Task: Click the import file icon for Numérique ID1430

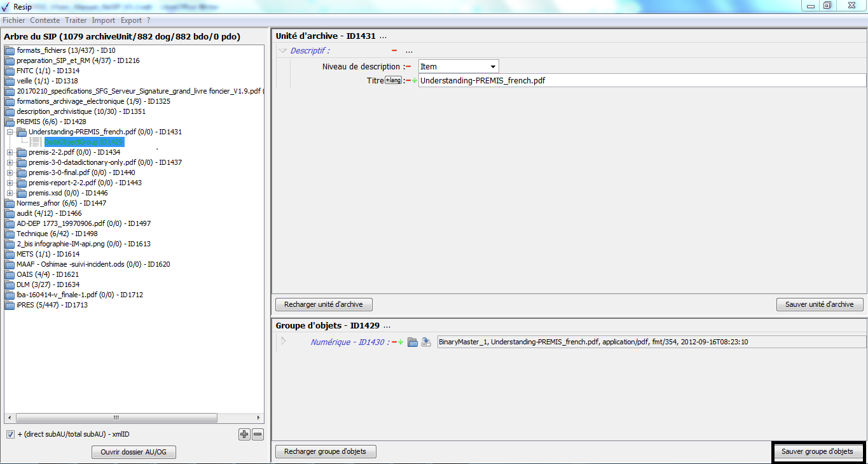Action: (426, 342)
